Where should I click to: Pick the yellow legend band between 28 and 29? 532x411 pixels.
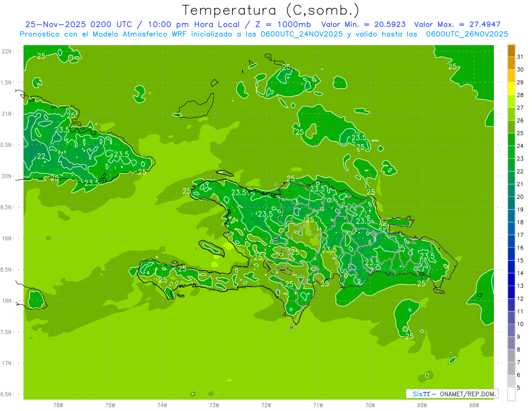click(x=511, y=89)
